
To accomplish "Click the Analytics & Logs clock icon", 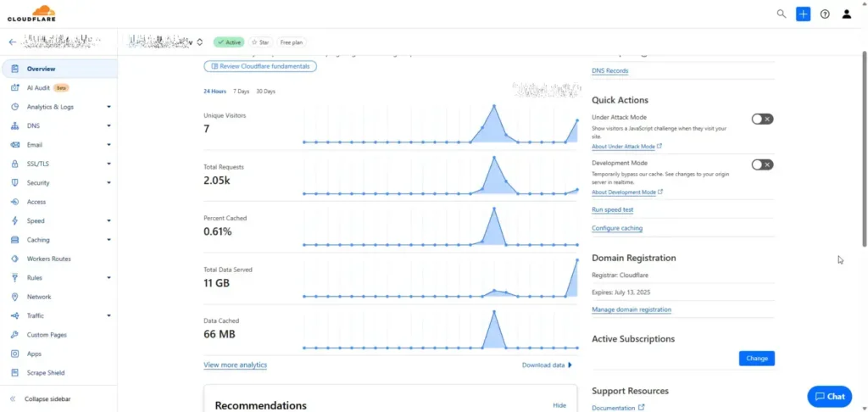I will (15, 107).
